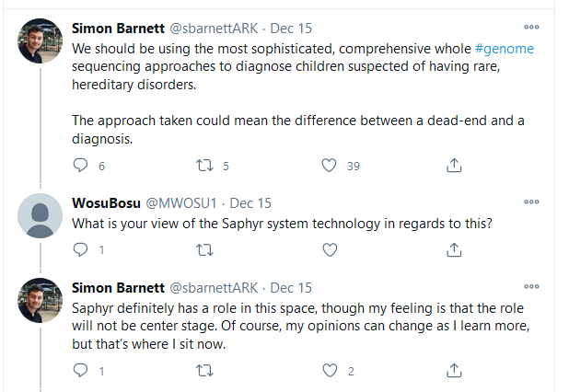Open the Dec 15 timestamp on WosuBosu's tweet
569x392 pixels.
click(250, 203)
